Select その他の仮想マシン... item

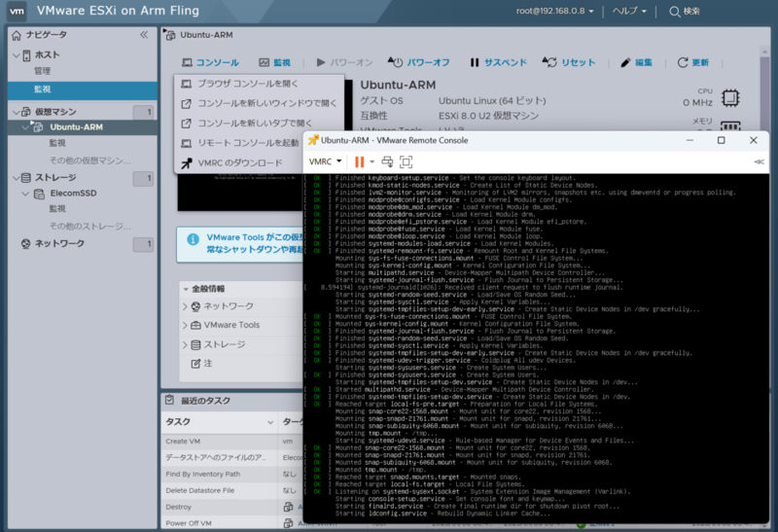(89, 160)
